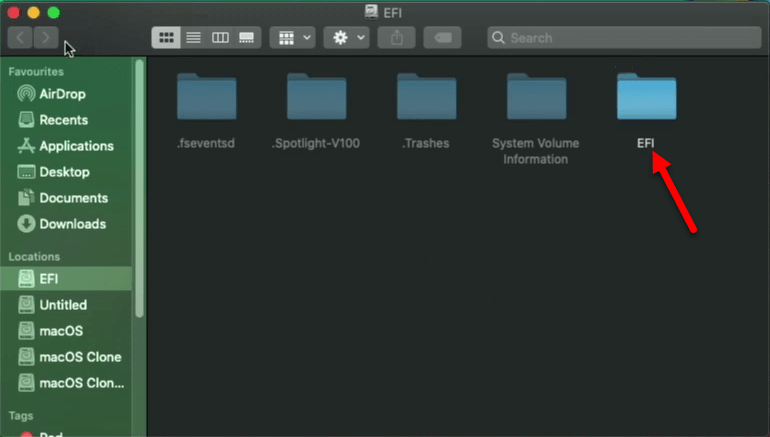Viewport: 770px width, 437px height.
Task: Open the gear Action menu
Action: (x=347, y=38)
